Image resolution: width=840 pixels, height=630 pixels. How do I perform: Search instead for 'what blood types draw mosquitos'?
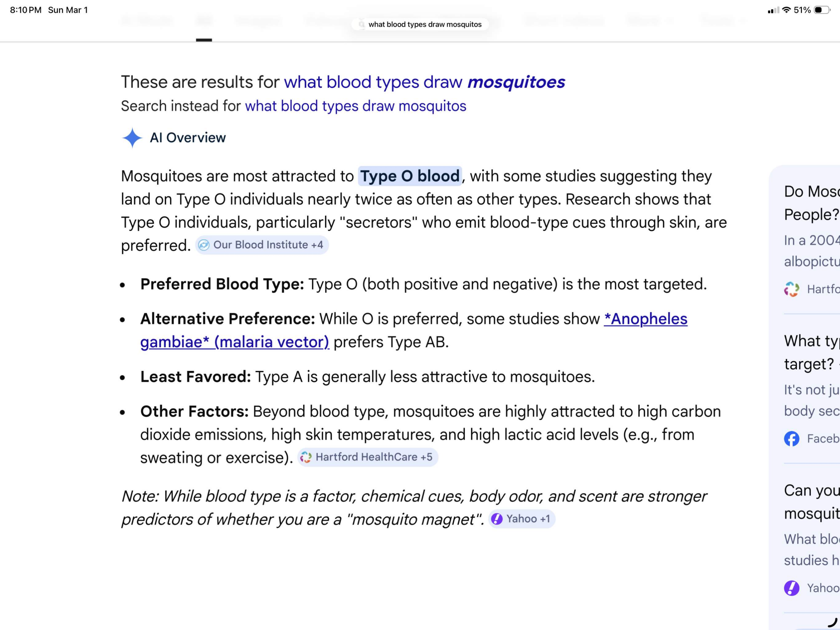[355, 106]
